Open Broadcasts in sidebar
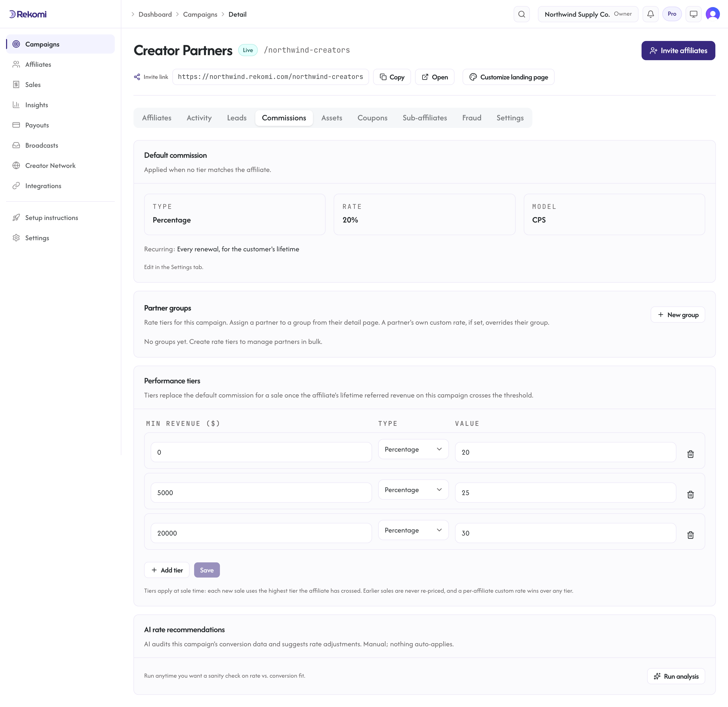Viewport: 728px width, 707px height. click(60, 145)
